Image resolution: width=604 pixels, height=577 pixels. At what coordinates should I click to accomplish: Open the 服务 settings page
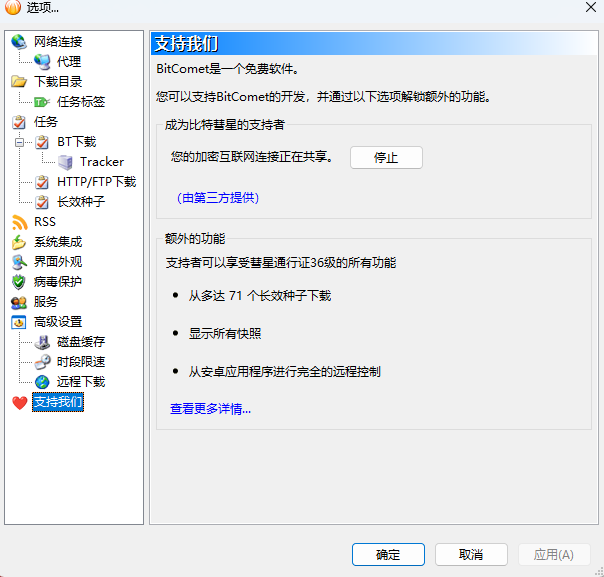[x=46, y=302]
